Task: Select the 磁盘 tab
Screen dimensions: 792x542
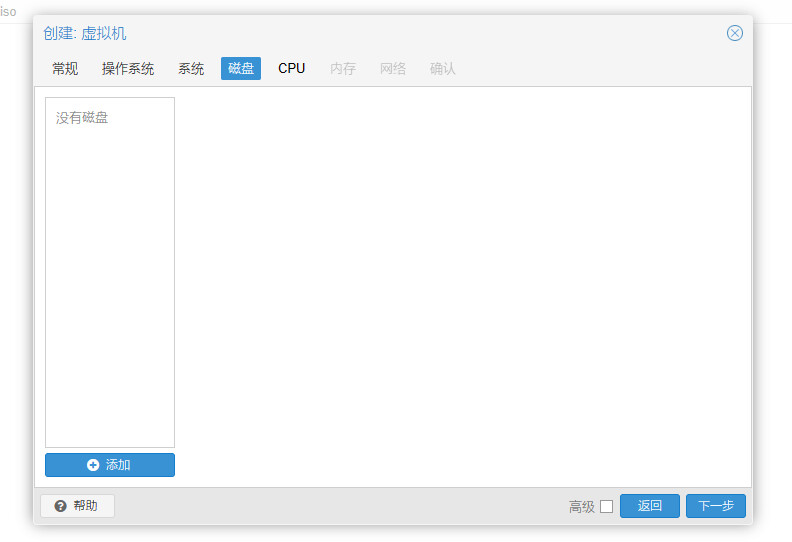Action: 241,68
